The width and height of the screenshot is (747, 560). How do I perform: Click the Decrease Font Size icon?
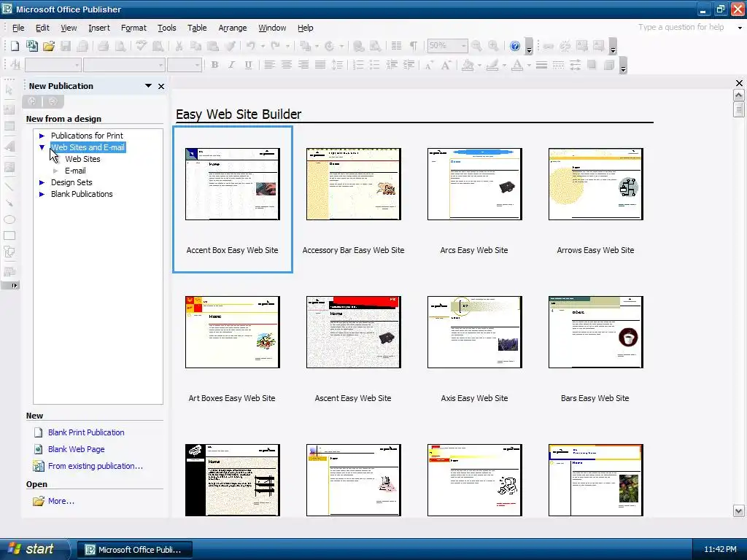click(x=429, y=65)
